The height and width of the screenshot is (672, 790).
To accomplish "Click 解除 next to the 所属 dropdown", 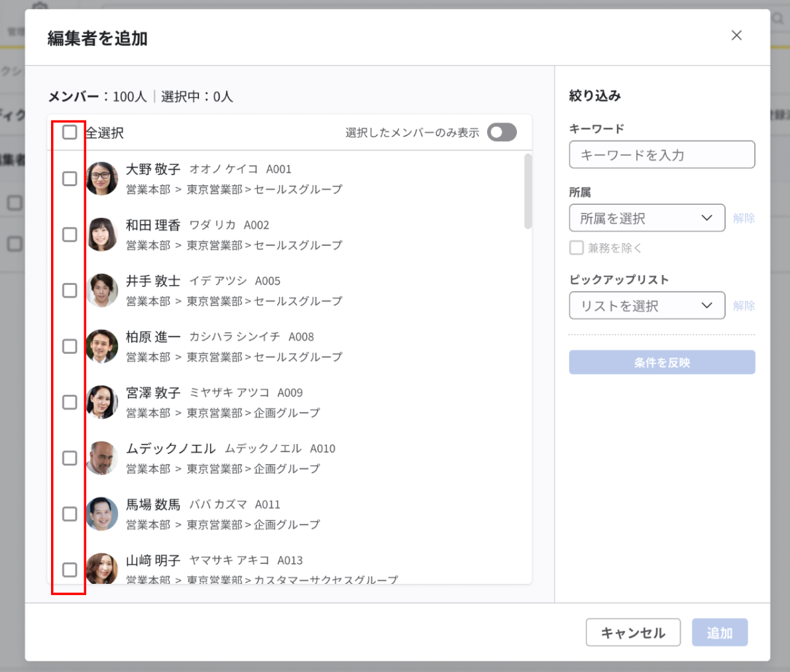I will 744,217.
